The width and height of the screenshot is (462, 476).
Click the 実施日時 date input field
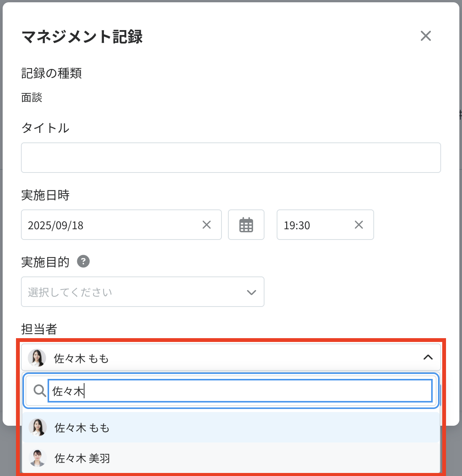tap(110, 225)
